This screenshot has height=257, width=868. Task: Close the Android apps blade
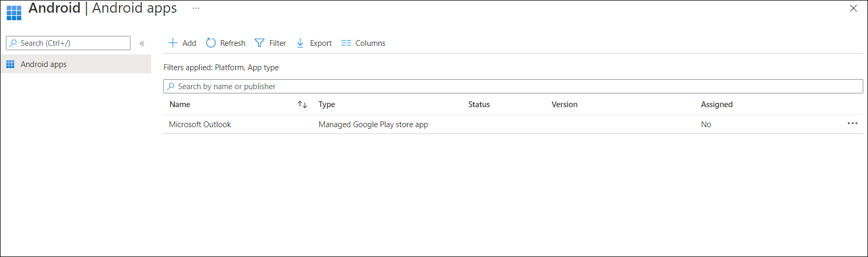pos(853,8)
